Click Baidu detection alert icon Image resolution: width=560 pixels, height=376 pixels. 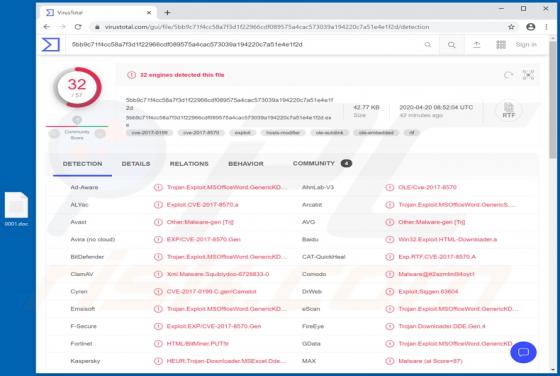click(390, 240)
